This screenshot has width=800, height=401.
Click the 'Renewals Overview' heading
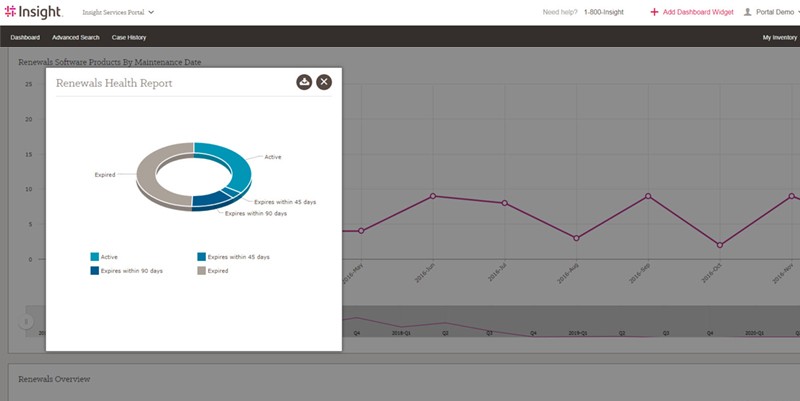tap(54, 379)
